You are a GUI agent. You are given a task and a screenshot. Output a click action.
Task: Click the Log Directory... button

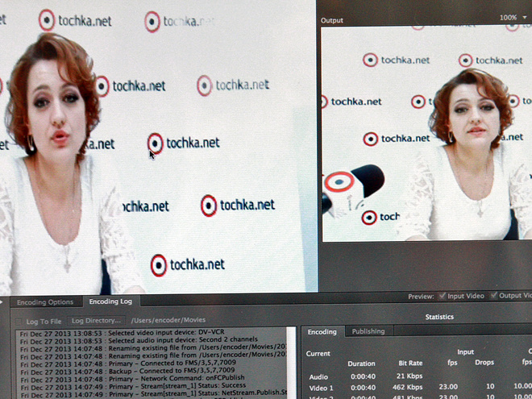tap(96, 321)
